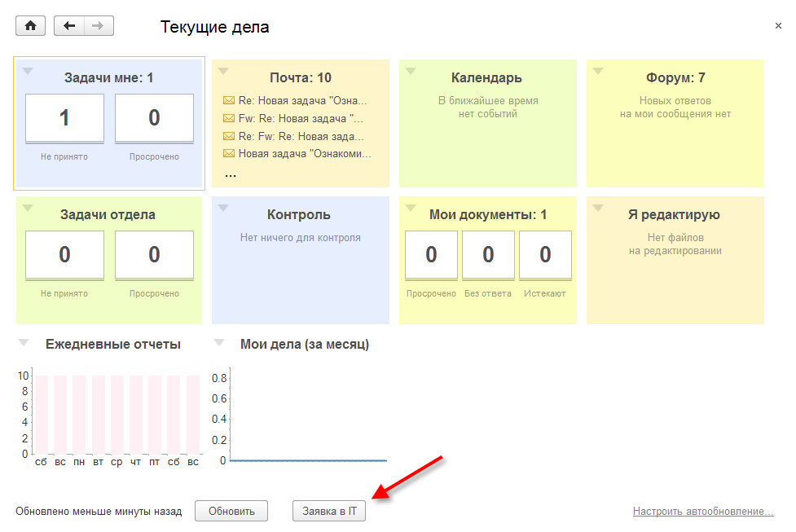Open the Настроить автообновление link
The height and width of the screenshot is (532, 796).
[x=703, y=512]
